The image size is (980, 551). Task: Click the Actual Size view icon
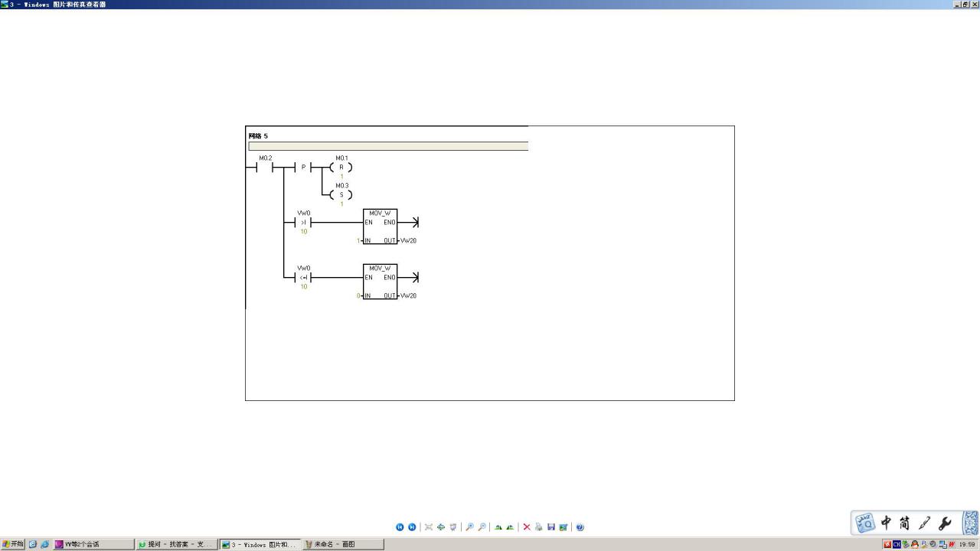[441, 527]
